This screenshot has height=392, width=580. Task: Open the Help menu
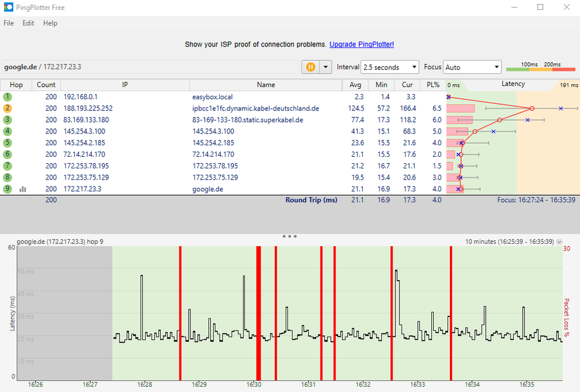tap(50, 23)
